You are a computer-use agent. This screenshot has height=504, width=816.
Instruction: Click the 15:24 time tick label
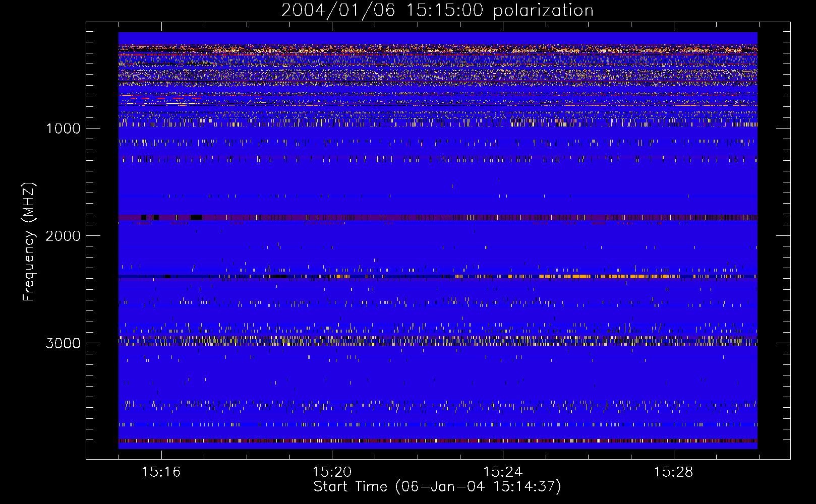(x=503, y=472)
